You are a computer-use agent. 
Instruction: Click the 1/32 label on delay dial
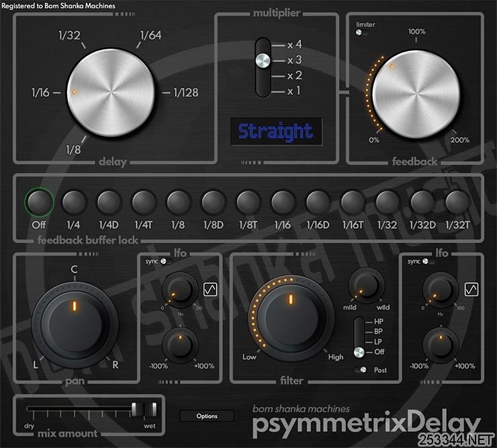[x=69, y=35]
